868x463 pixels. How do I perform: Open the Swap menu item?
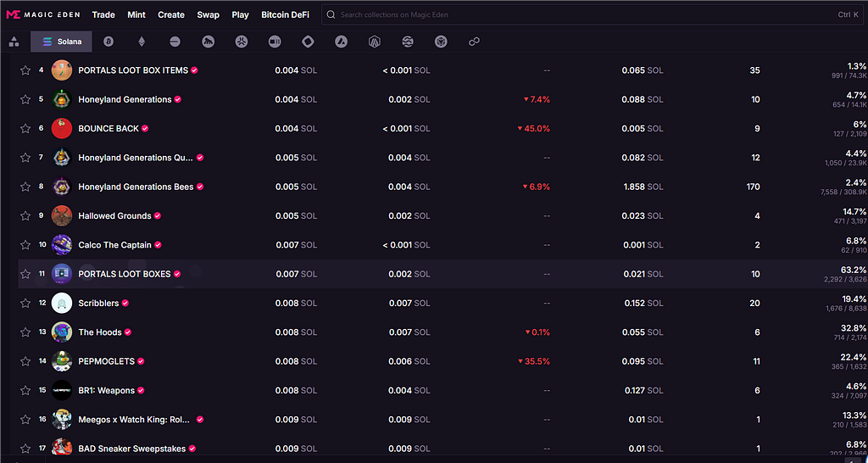[x=208, y=14]
